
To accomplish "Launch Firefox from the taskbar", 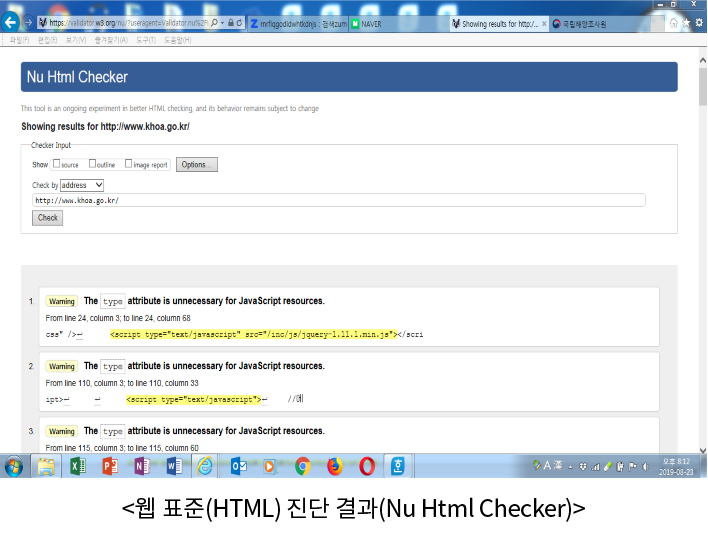I will (335, 467).
